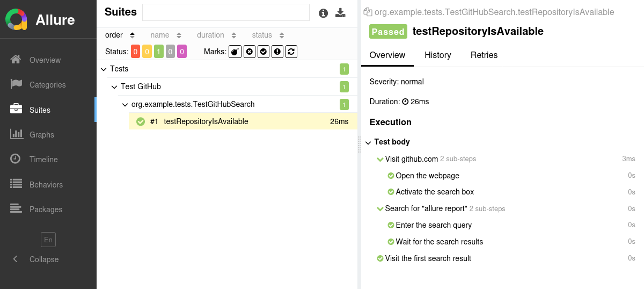
Task: Toggle the new failed mark filter
Action: tap(250, 52)
